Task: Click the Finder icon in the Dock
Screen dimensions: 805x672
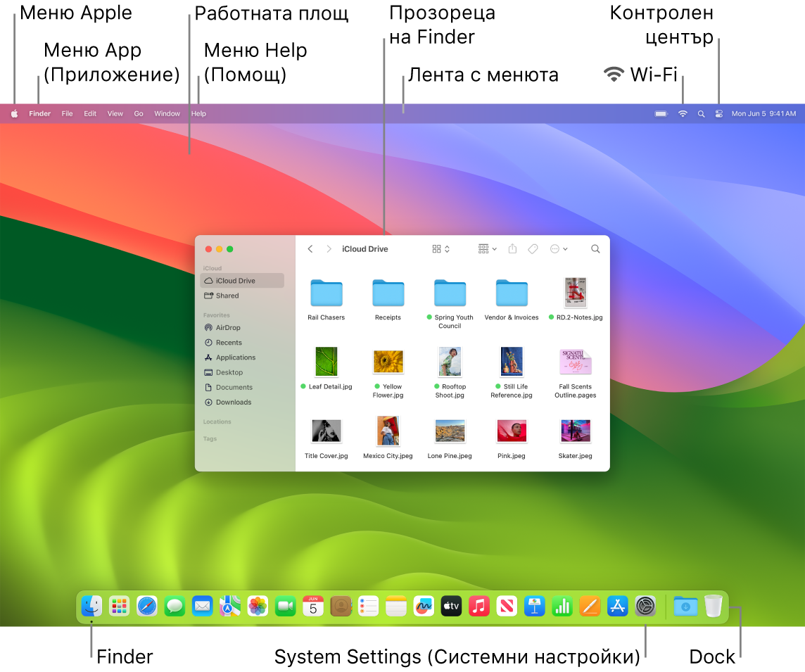Action: pos(91,606)
